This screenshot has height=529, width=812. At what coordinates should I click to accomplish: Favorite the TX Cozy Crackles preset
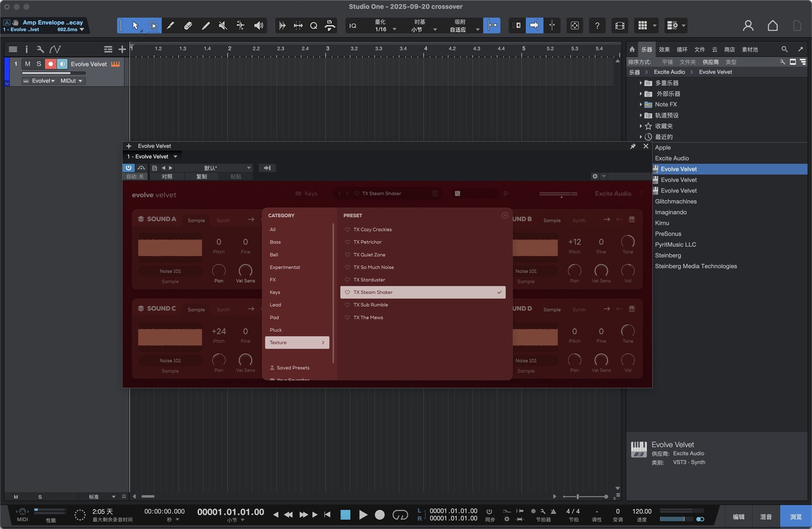pos(347,229)
